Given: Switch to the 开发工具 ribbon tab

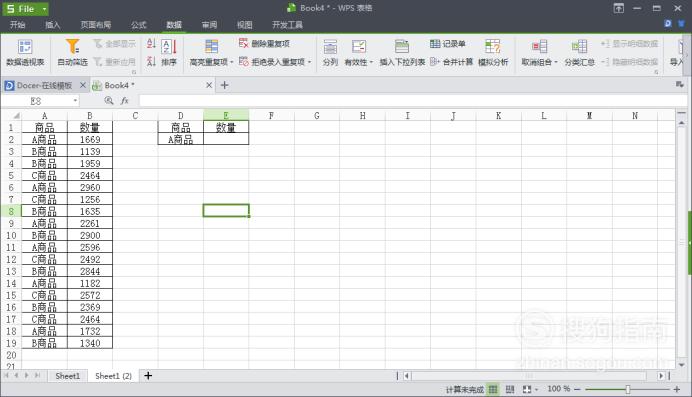Looking at the screenshot, I should (x=287, y=25).
